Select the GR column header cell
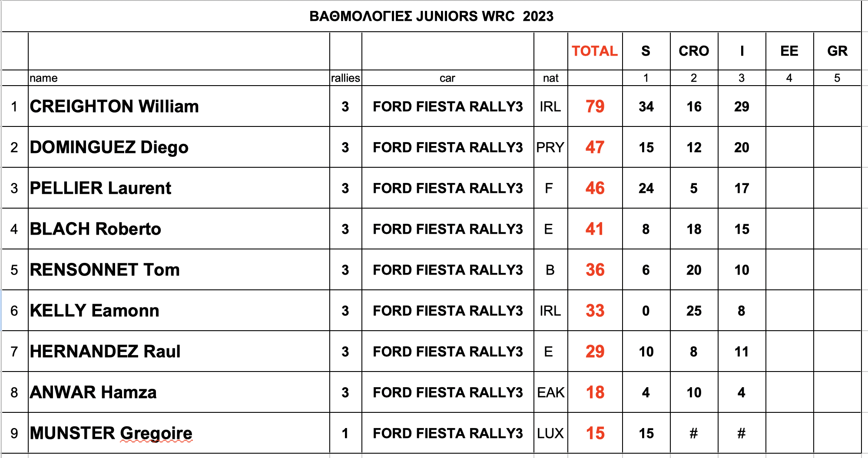The height and width of the screenshot is (458, 868). click(x=837, y=51)
